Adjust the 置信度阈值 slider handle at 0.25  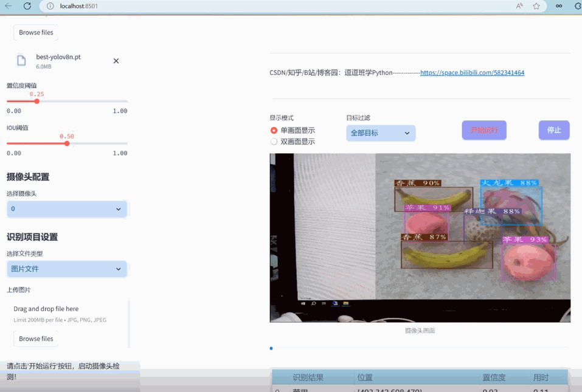[x=36, y=101]
